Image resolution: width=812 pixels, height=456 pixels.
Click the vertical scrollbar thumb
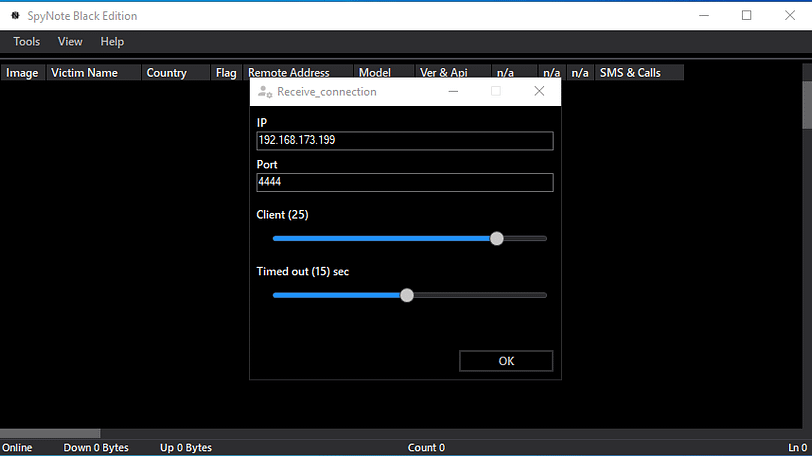(x=807, y=105)
